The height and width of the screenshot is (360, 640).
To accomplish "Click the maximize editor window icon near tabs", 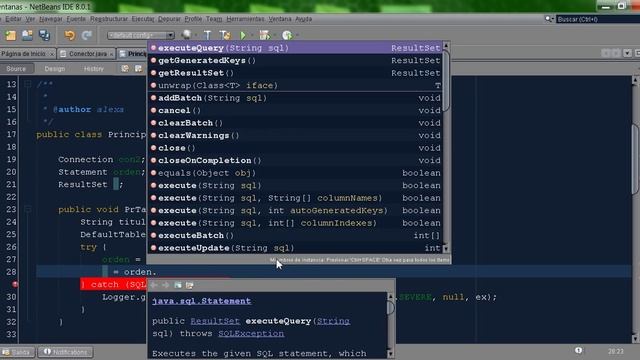I will point(637,53).
